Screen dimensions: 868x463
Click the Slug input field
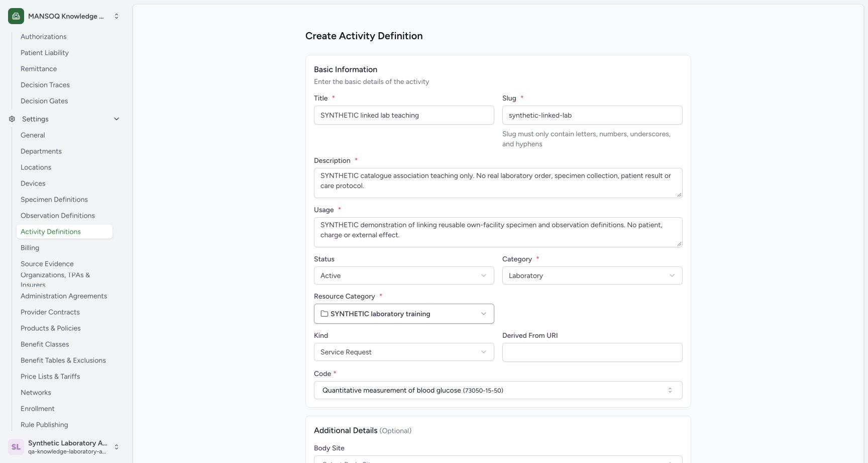592,115
